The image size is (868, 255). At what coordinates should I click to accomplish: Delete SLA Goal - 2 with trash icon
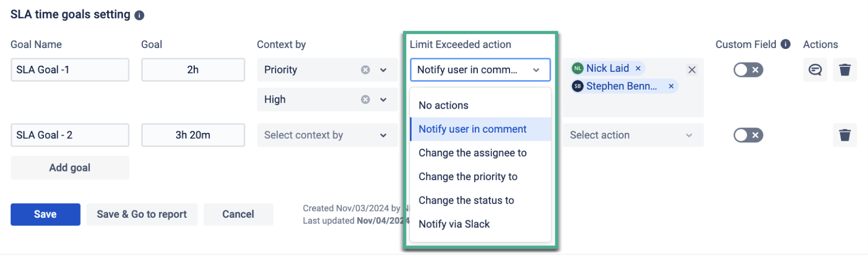coord(845,135)
